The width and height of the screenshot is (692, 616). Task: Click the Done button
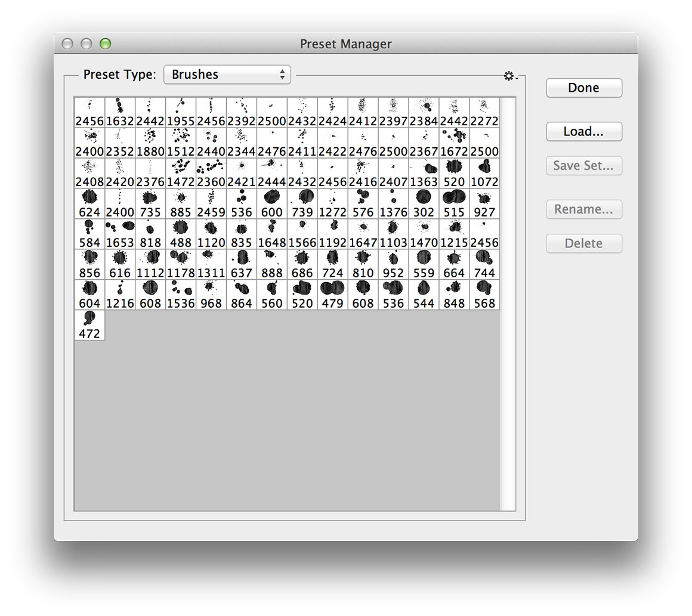coord(583,88)
